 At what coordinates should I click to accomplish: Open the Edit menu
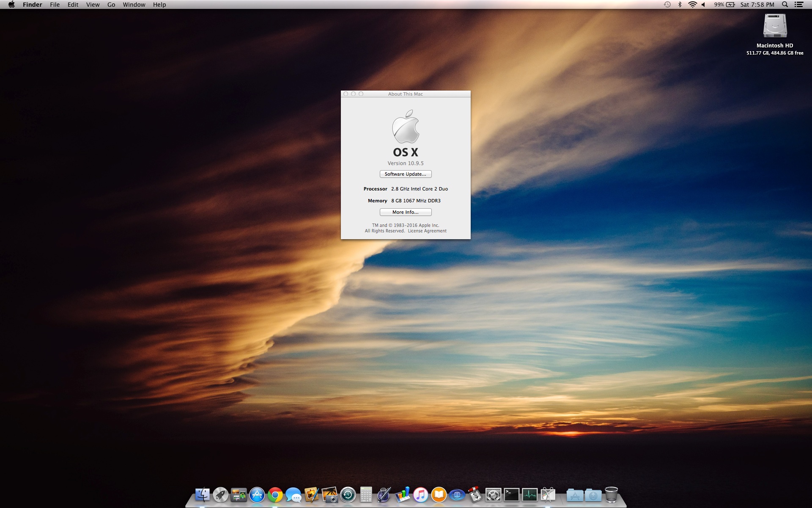pos(73,5)
